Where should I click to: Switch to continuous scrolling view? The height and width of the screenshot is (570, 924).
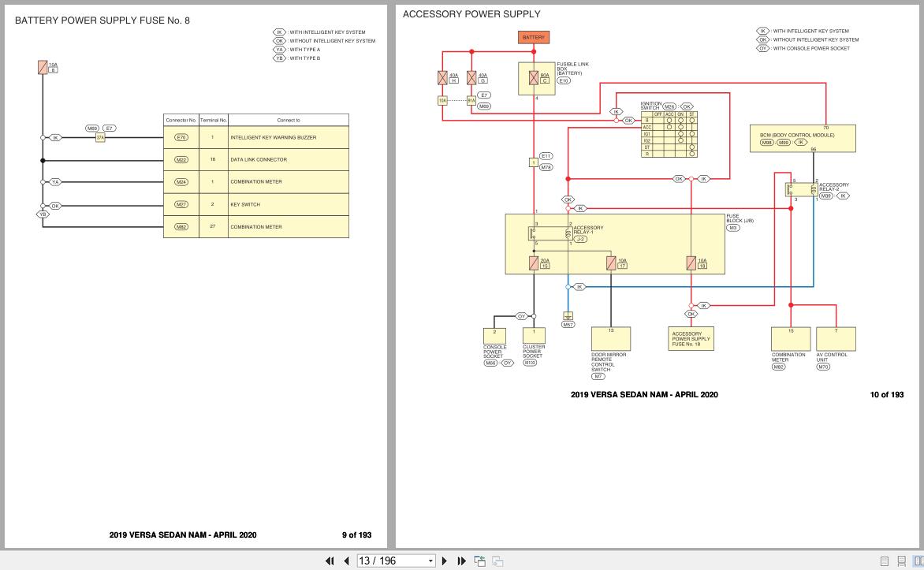[901, 561]
